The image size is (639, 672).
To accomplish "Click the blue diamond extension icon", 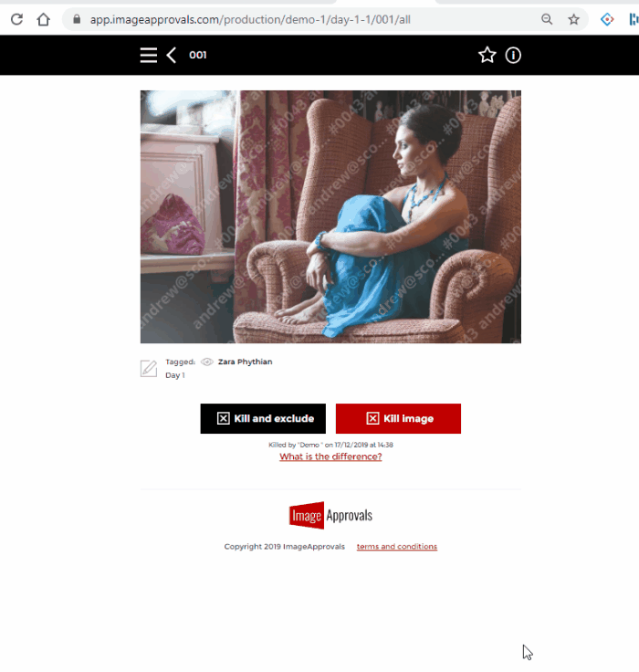I will 607,19.
